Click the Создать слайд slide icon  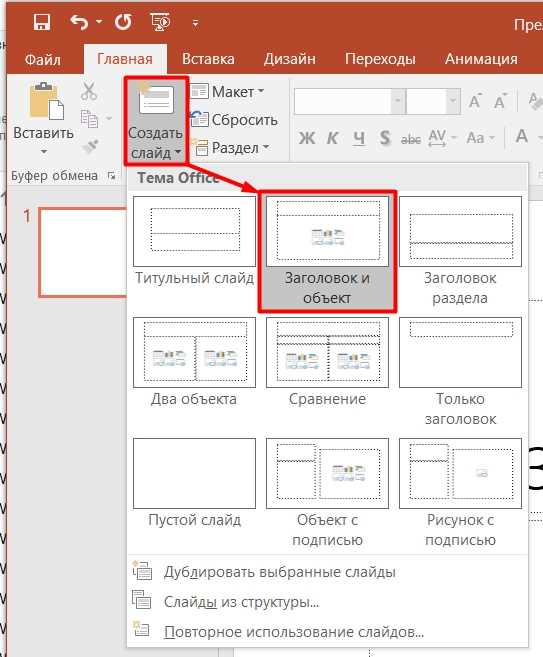(x=155, y=100)
